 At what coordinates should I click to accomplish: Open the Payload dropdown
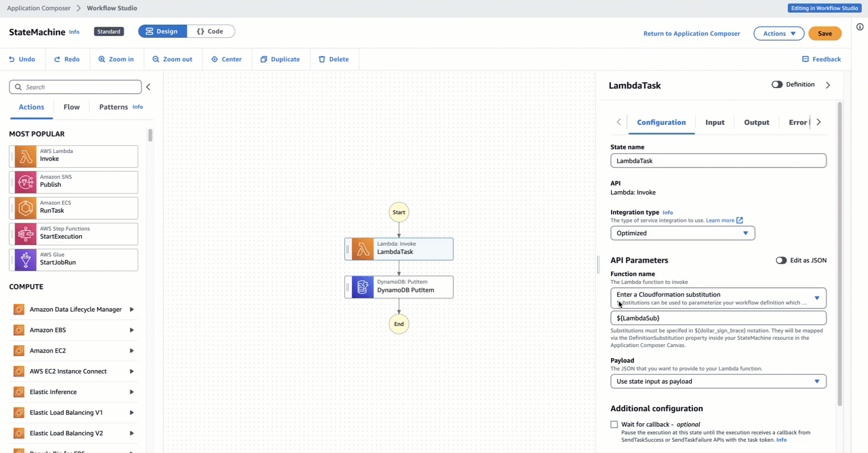pos(718,381)
